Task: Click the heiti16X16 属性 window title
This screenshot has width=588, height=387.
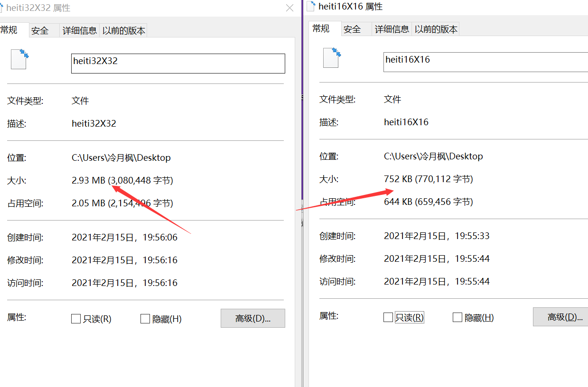Action: 350,7
